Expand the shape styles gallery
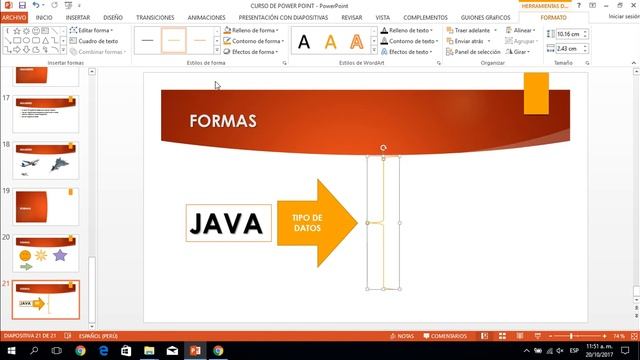The width and height of the screenshot is (640, 360). coord(217,50)
